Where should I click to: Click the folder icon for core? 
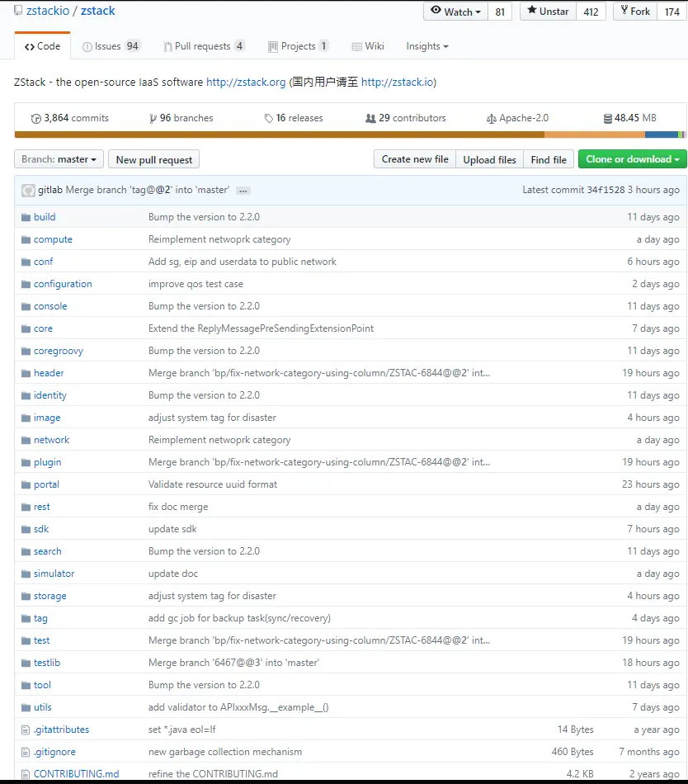[26, 328]
